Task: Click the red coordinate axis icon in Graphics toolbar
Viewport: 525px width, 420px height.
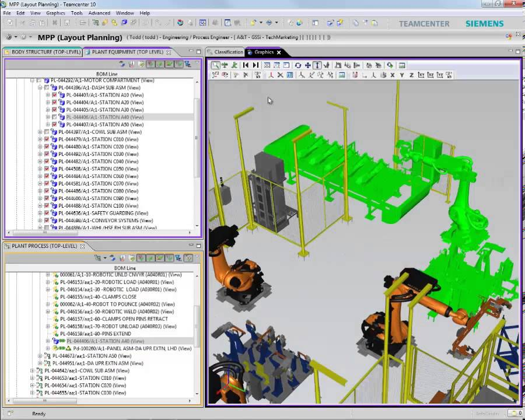Action: pyautogui.click(x=271, y=75)
